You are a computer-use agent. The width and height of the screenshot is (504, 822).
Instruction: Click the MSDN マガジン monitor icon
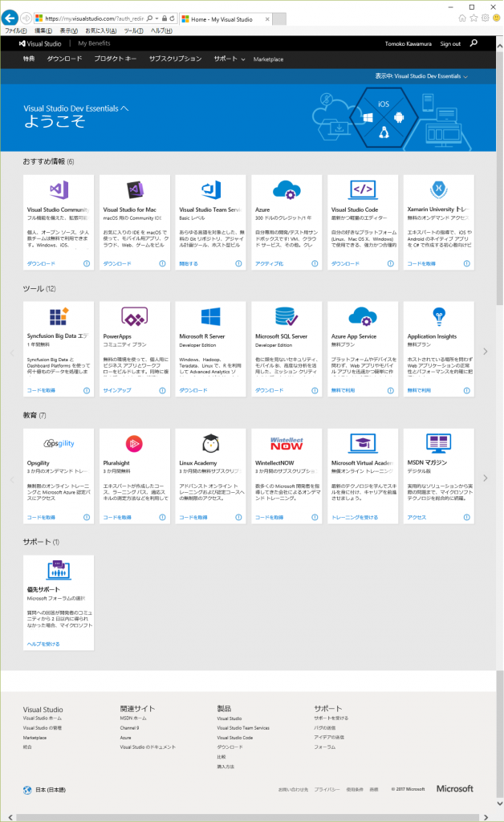tap(438, 443)
